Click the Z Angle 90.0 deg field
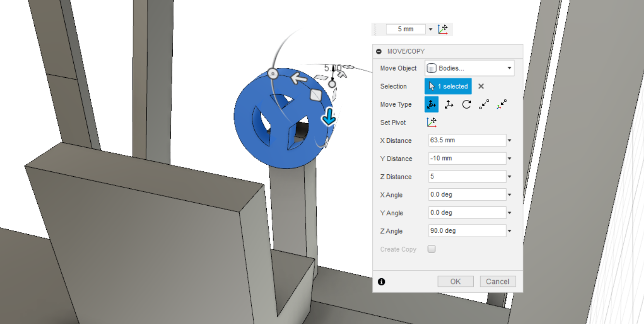644x324 pixels. 467,231
